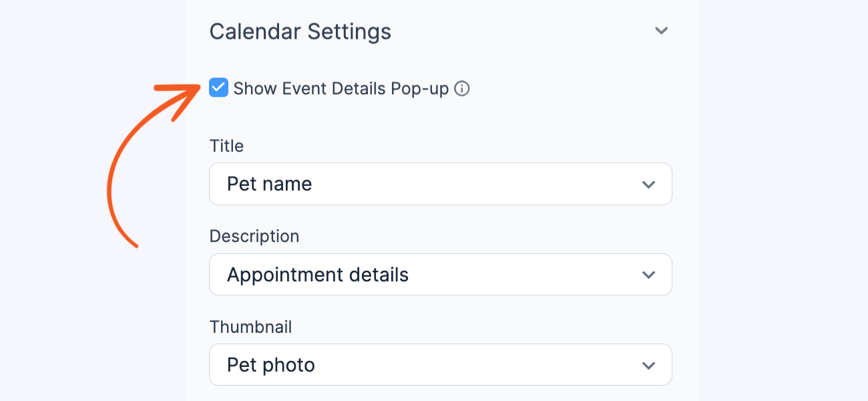Click the Calendar Settings section header
This screenshot has width=868, height=401.
tap(300, 31)
